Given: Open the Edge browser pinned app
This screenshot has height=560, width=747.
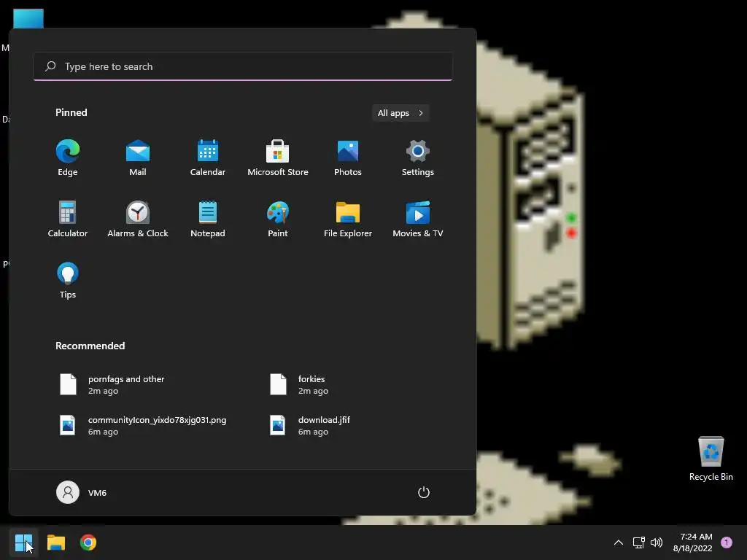Looking at the screenshot, I should (68, 158).
